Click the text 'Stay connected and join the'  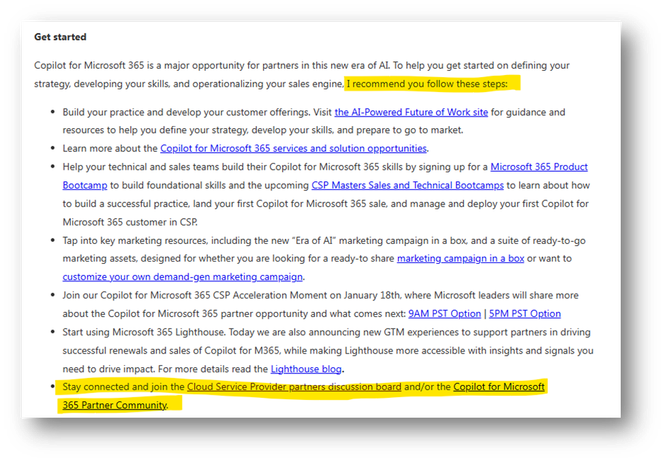pyautogui.click(x=123, y=387)
